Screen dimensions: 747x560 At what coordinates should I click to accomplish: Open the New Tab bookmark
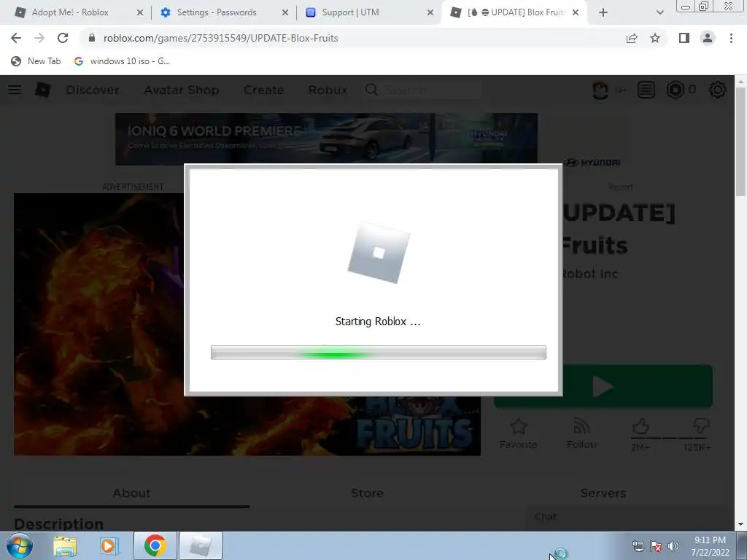tap(36, 61)
